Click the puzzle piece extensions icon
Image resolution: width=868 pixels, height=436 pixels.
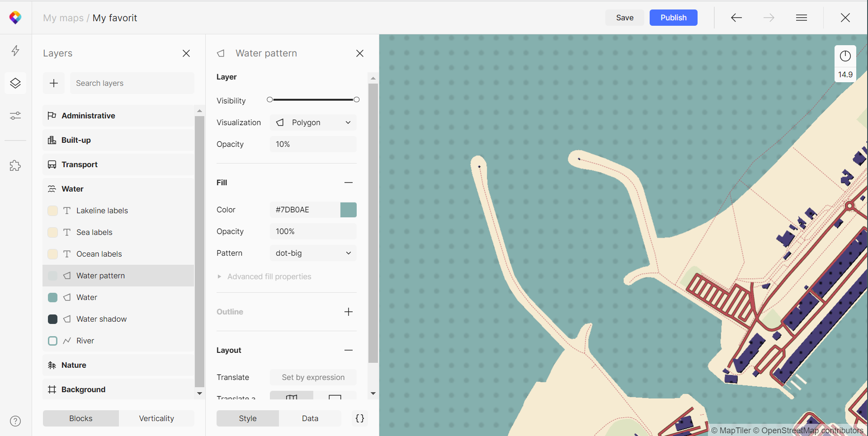pyautogui.click(x=15, y=166)
